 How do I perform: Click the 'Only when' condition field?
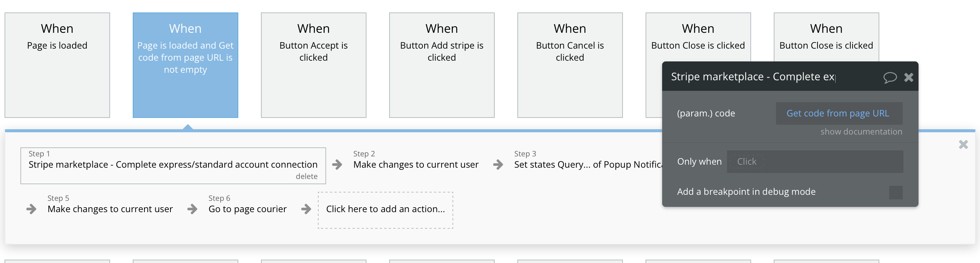click(x=814, y=162)
